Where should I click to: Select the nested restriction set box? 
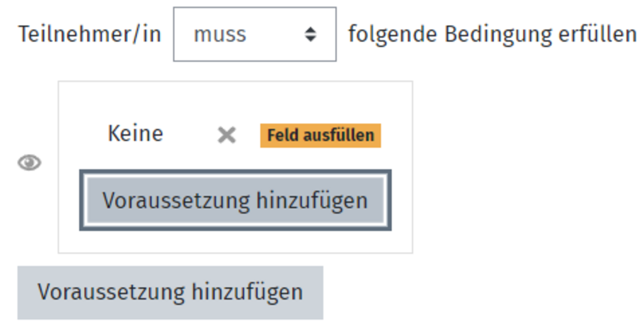point(235,167)
